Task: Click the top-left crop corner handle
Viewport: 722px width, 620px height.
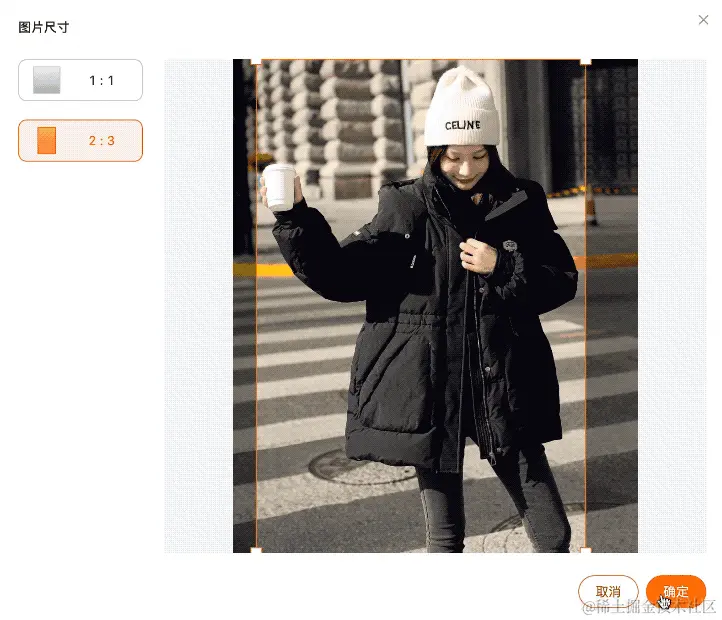Action: [x=256, y=61]
